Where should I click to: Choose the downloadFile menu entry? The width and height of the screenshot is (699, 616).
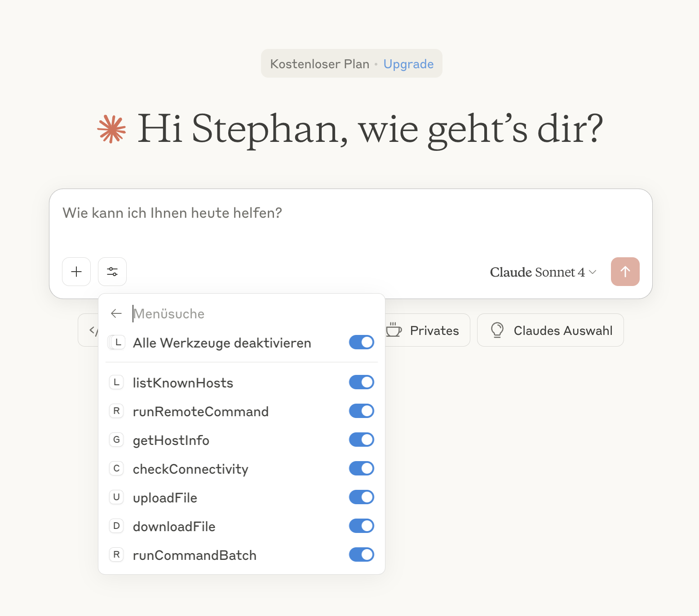coord(174,527)
